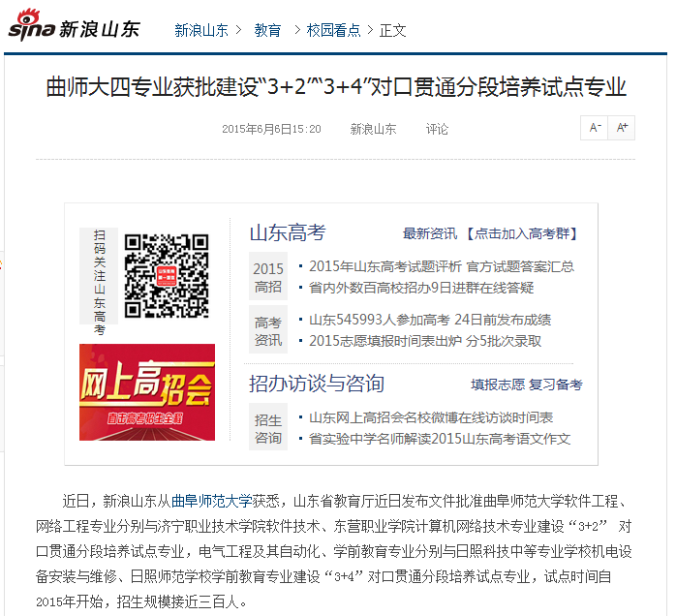Open the 山东高考 heading link
This screenshot has height=616, width=676.
[x=288, y=232]
